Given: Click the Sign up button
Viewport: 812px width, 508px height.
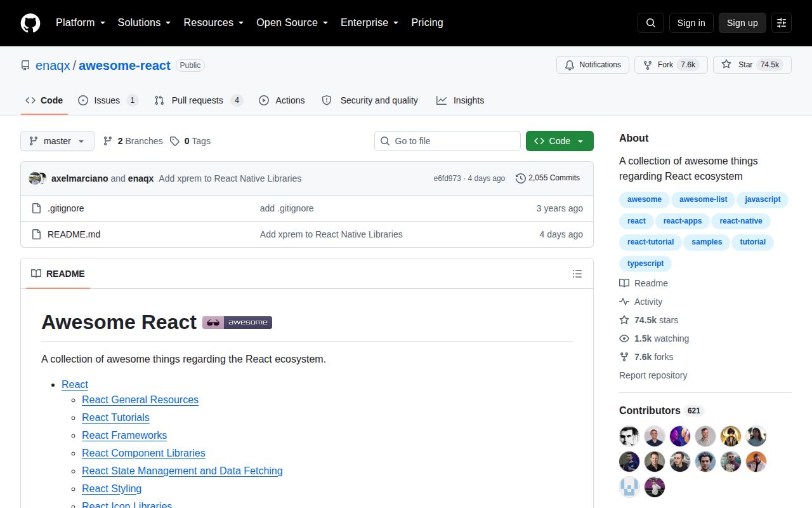Looking at the screenshot, I should click(742, 23).
